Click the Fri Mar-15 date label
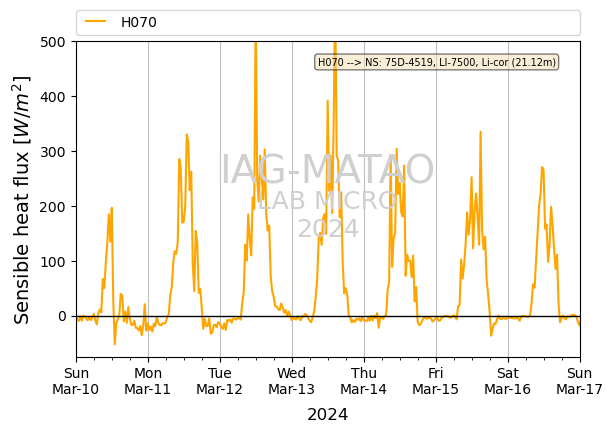The width and height of the screenshot is (613, 433). [436, 381]
